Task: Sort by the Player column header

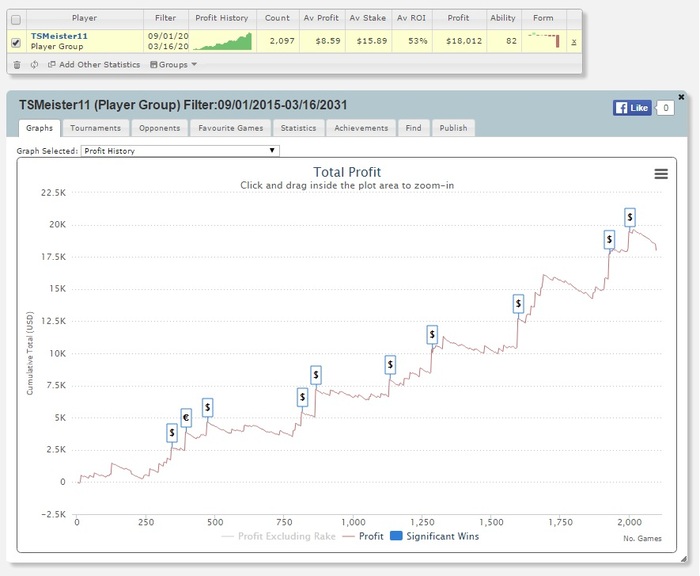Action: coord(84,18)
